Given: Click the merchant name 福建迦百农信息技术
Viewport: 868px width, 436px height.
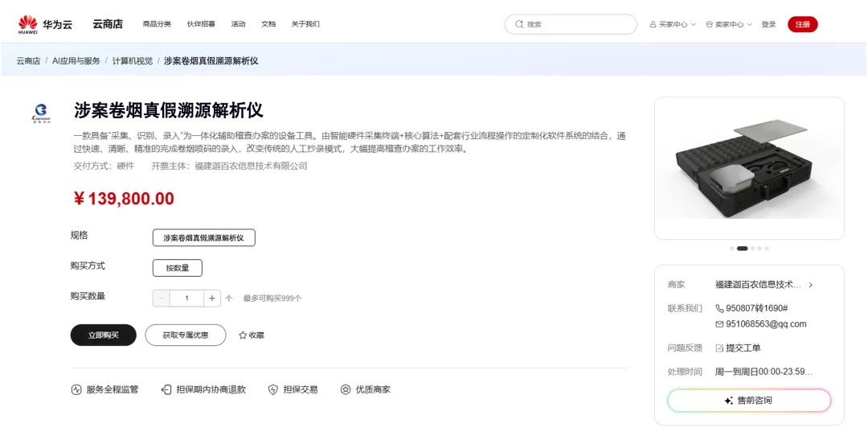Looking at the screenshot, I should tap(758, 285).
